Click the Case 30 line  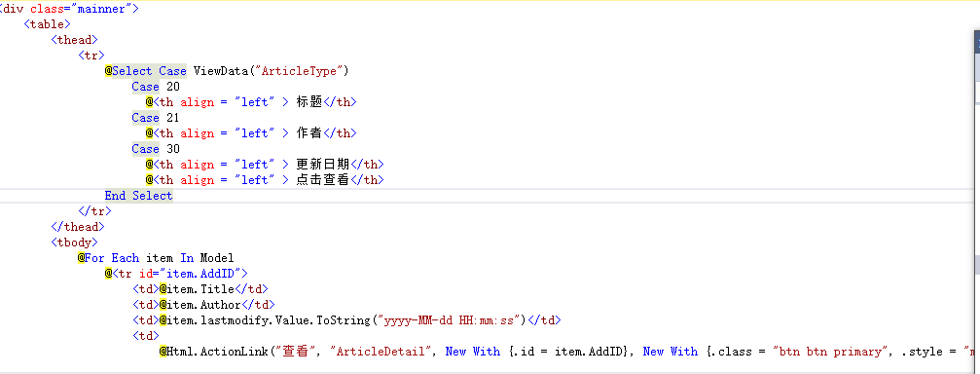pyautogui.click(x=156, y=149)
